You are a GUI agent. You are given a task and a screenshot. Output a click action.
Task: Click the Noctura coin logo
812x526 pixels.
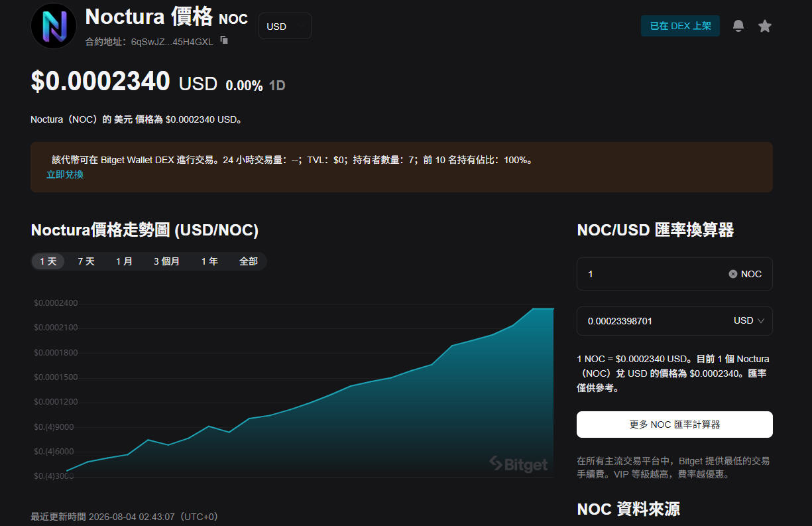(54, 26)
